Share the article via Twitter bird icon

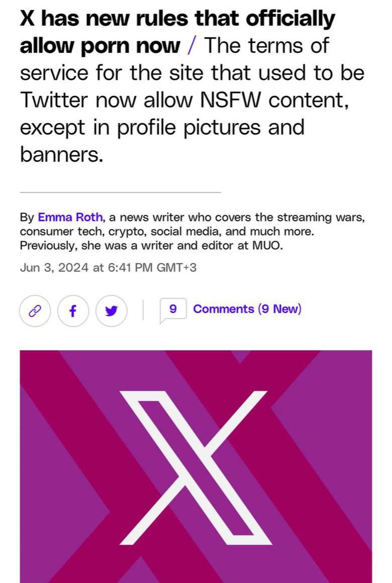[x=111, y=311]
